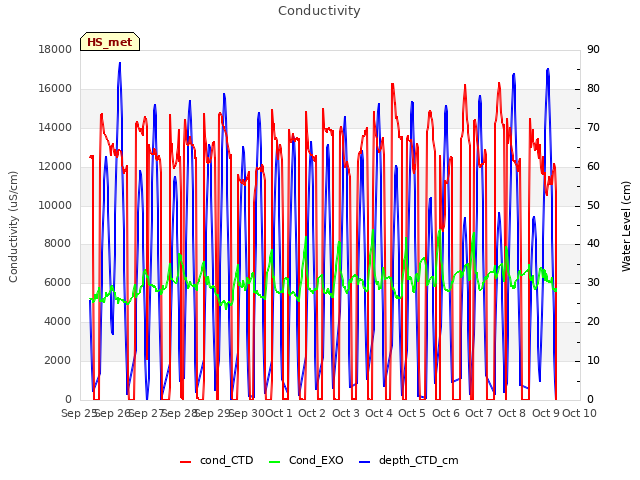The height and width of the screenshot is (480, 640).
Task: Click the Oct 5 date label
Action: 412,413
